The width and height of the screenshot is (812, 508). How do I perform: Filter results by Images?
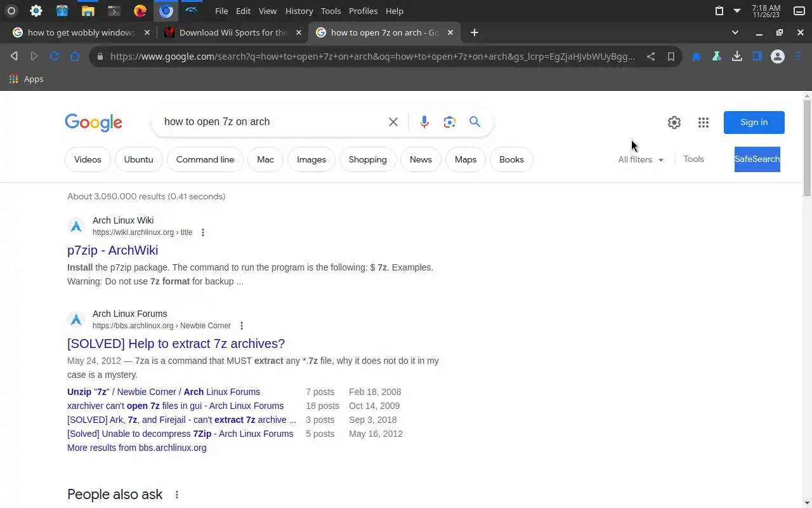(x=311, y=160)
